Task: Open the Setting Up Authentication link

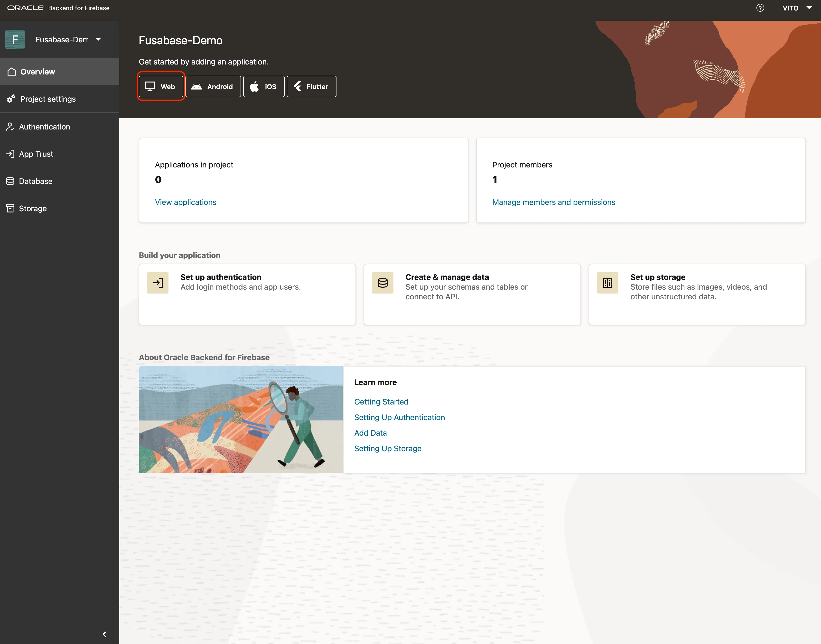Action: [400, 417]
